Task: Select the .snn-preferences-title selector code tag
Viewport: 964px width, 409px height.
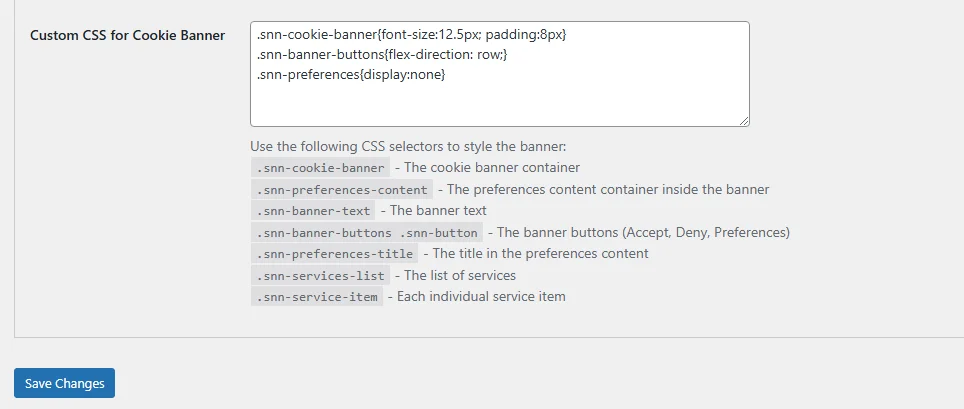Action: point(334,254)
